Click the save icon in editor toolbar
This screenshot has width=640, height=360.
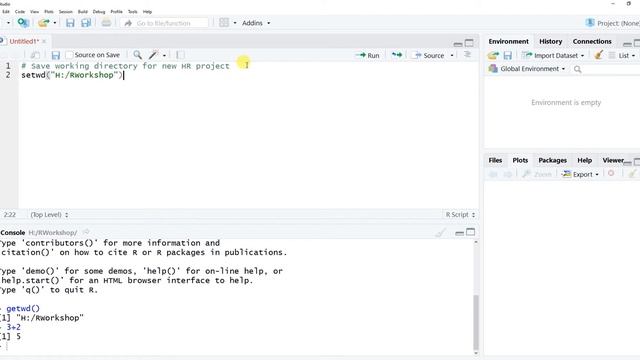pos(56,55)
